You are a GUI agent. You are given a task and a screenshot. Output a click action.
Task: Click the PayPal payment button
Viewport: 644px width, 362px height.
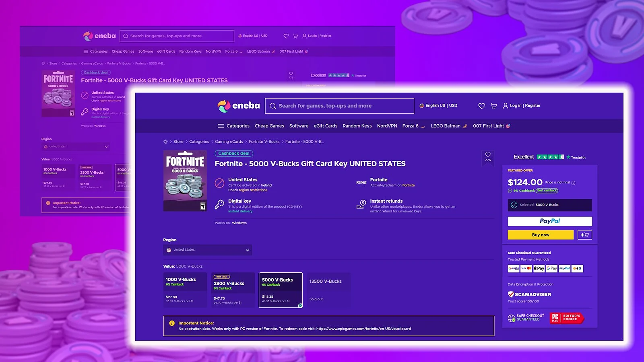[x=549, y=221]
